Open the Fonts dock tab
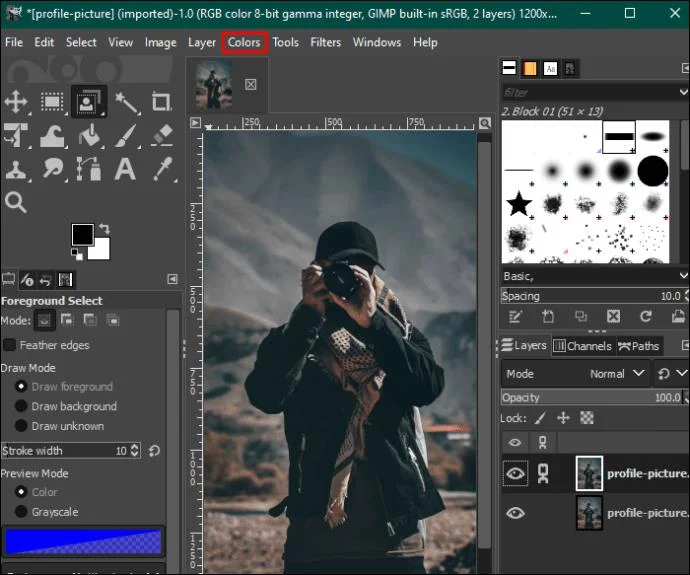The image size is (690, 575). pyautogui.click(x=550, y=68)
